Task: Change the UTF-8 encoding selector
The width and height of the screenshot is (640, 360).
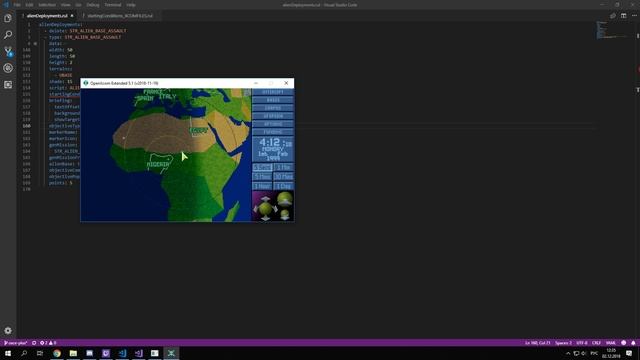Action: 582,343
